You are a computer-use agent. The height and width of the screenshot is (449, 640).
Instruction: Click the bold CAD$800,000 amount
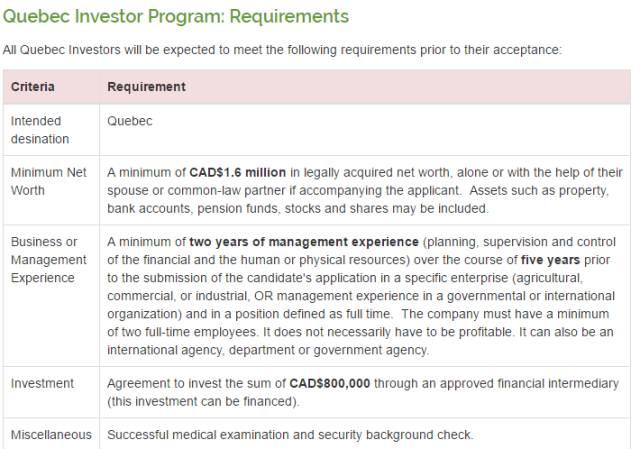(330, 383)
